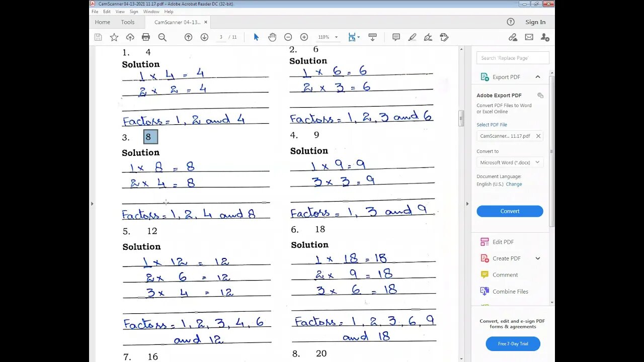Viewport: 644px width, 362px height.
Task: Collapse right tools pane arrow
Action: (467, 204)
